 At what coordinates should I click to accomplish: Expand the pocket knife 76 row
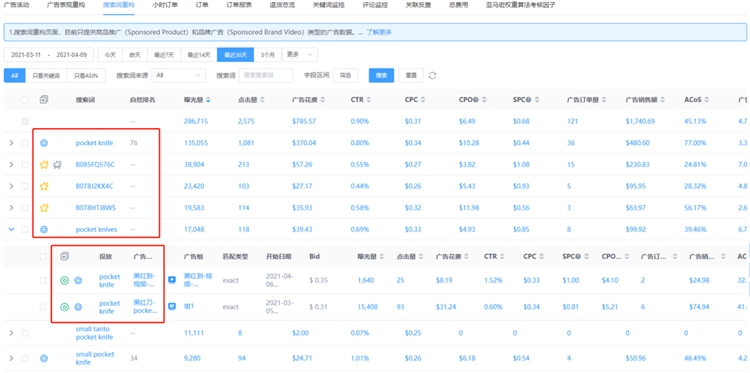pos(11,143)
